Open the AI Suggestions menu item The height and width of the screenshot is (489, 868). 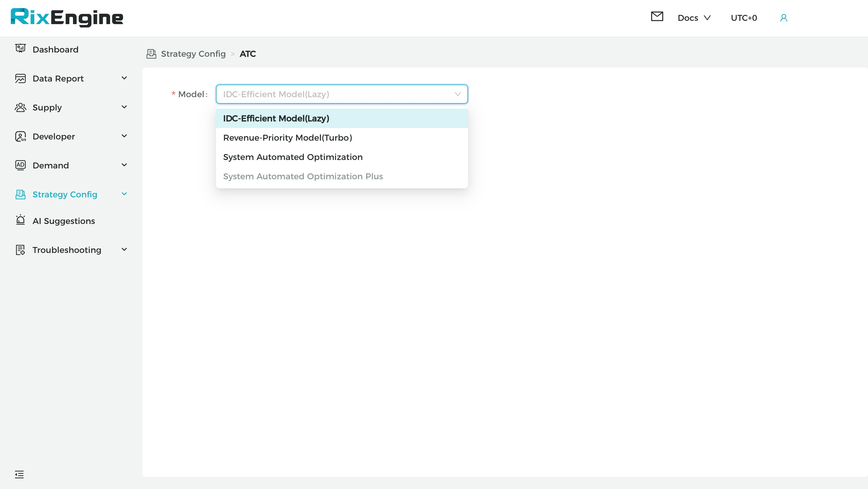(x=64, y=221)
